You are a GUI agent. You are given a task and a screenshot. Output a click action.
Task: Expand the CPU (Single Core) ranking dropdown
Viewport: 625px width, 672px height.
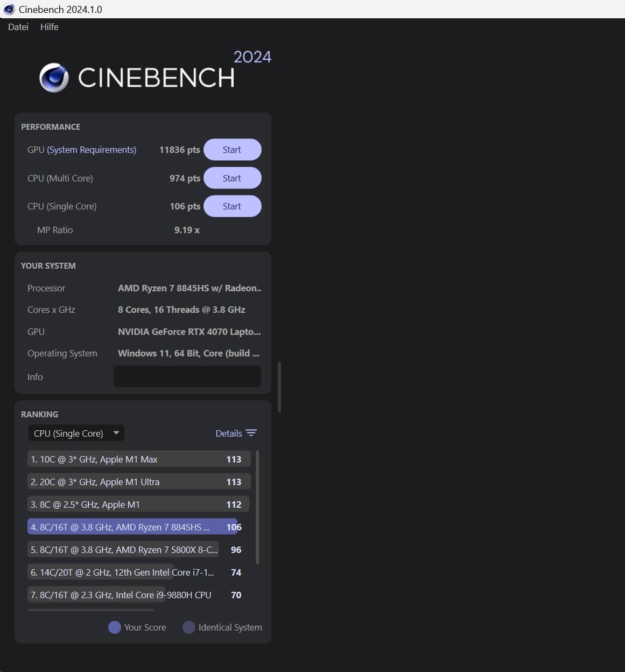(69, 433)
